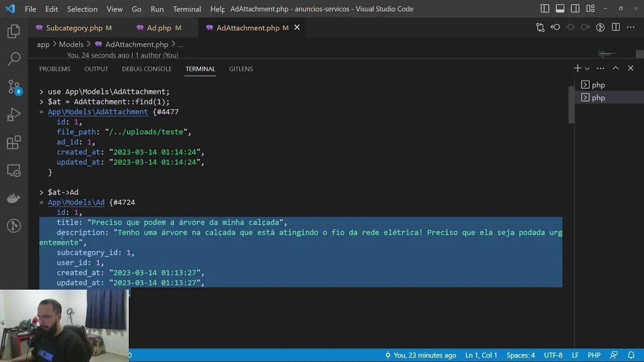Open the File menu
The image size is (644, 362).
pos(30,9)
